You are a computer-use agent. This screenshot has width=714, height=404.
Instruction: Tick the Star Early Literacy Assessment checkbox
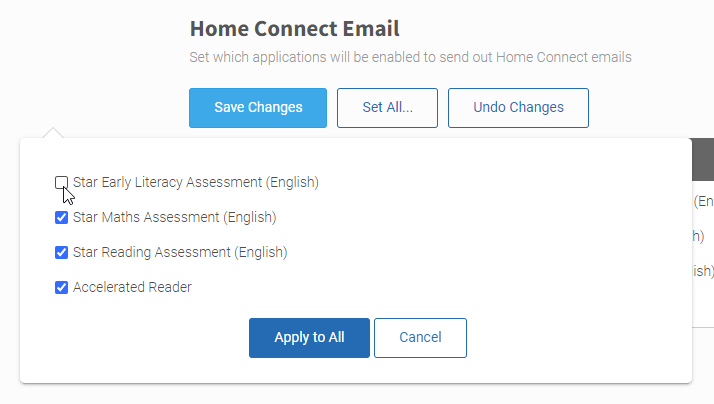click(61, 183)
